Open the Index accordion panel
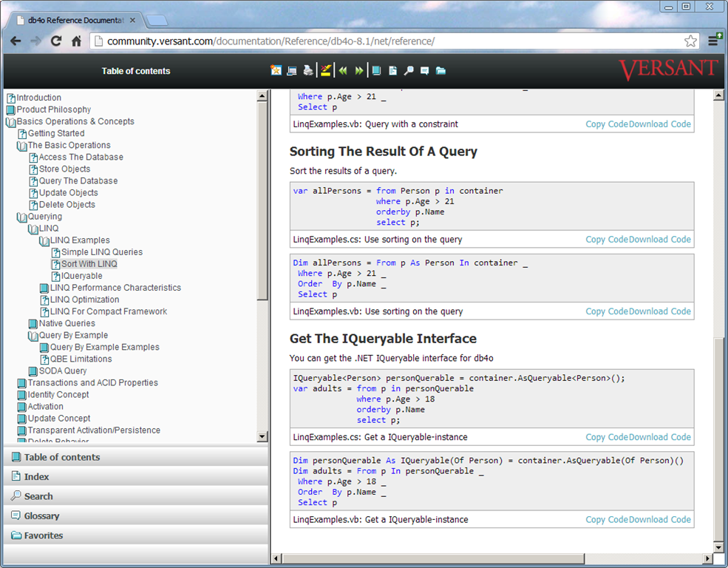Screen dimensions: 728x568 36,477
